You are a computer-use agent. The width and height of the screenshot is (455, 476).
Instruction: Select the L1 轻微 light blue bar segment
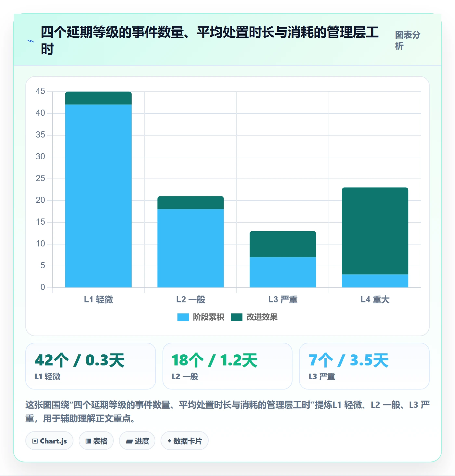(x=98, y=196)
